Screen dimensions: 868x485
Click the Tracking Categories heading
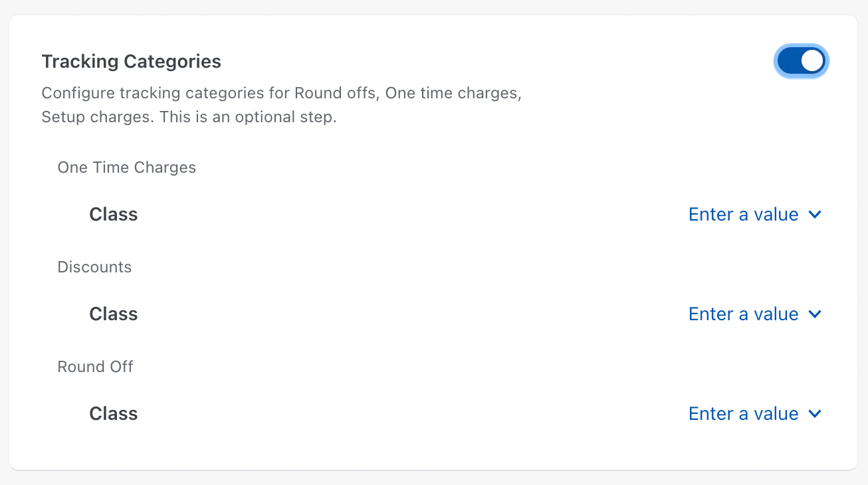point(131,62)
